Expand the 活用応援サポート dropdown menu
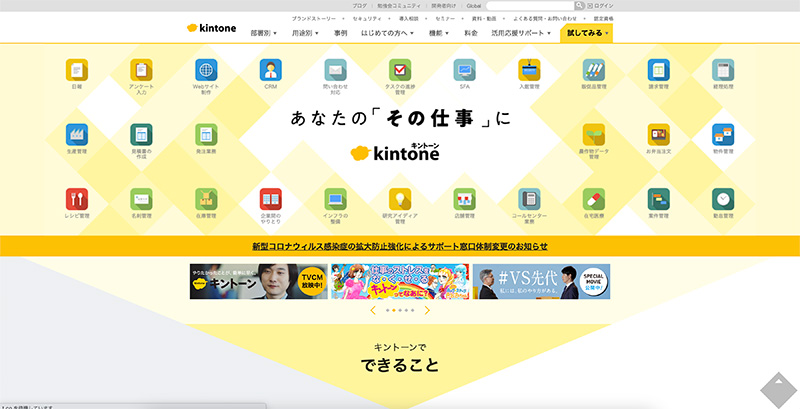 click(521, 33)
